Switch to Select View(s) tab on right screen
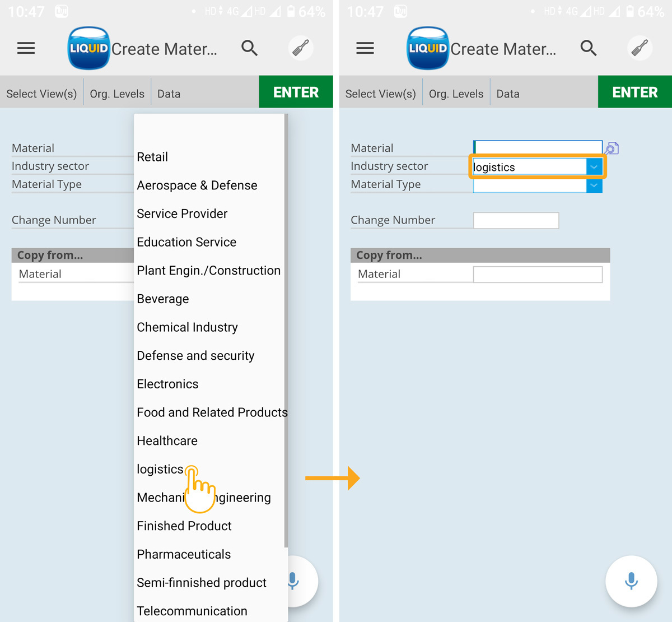Viewport: 672px width, 622px height. [380, 94]
